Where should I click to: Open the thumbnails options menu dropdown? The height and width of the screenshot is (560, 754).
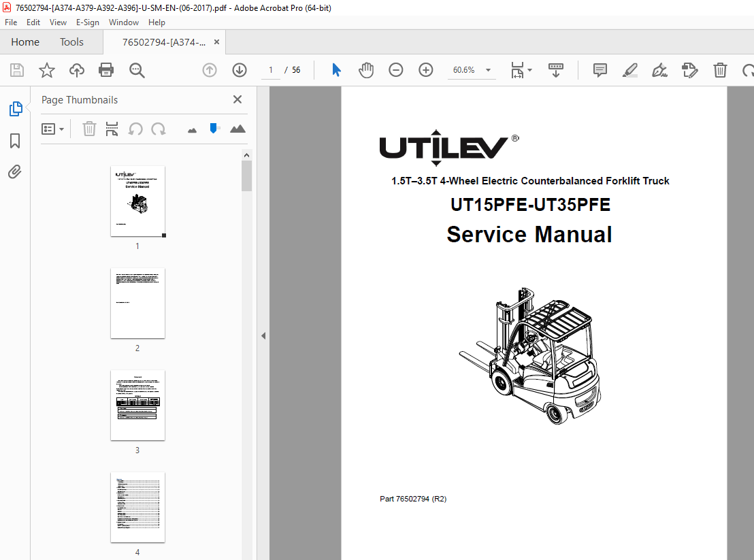[52, 129]
